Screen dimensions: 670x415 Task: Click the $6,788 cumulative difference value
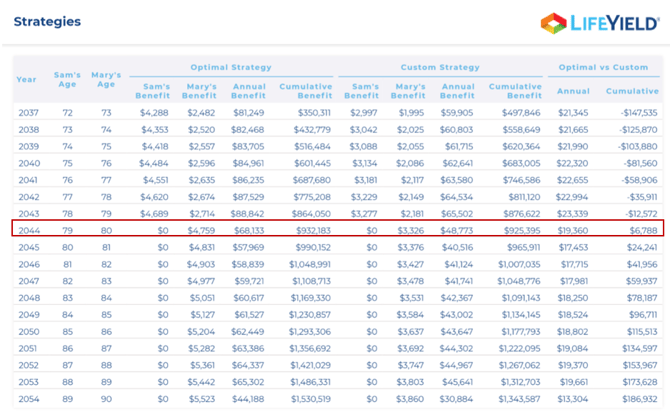pyautogui.click(x=644, y=231)
